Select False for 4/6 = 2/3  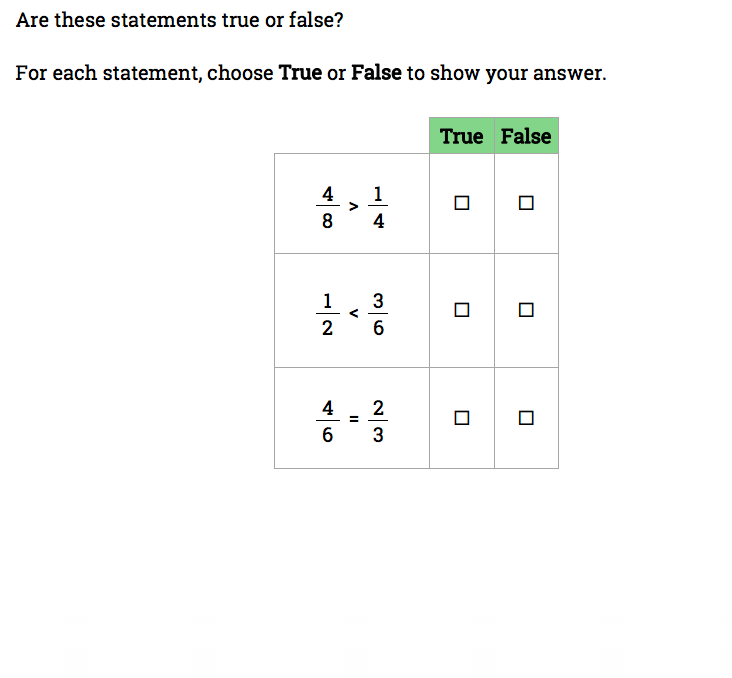527,417
